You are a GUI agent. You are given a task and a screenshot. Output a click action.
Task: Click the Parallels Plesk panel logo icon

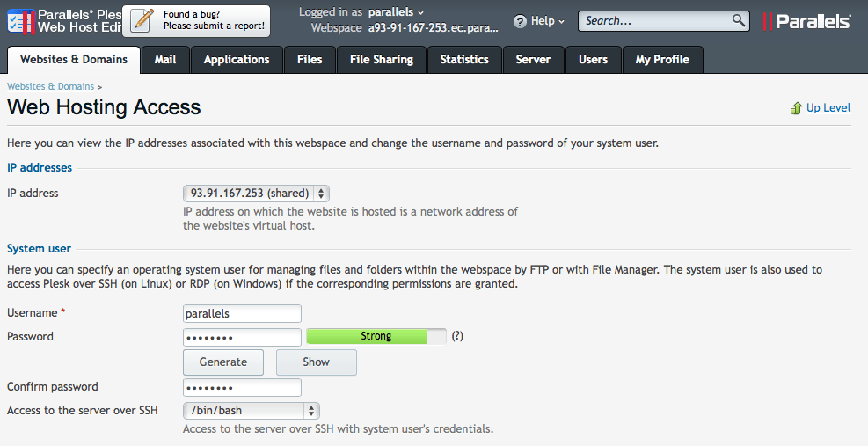coord(21,21)
